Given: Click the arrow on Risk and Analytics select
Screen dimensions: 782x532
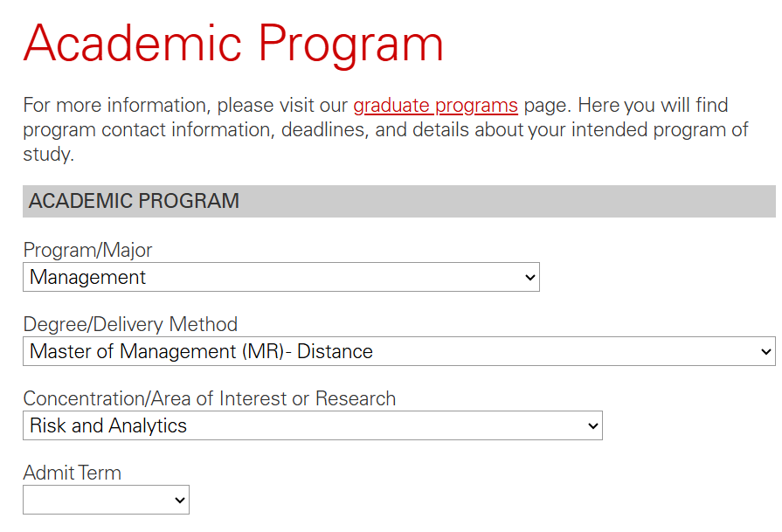Looking at the screenshot, I should pyautogui.click(x=592, y=426).
